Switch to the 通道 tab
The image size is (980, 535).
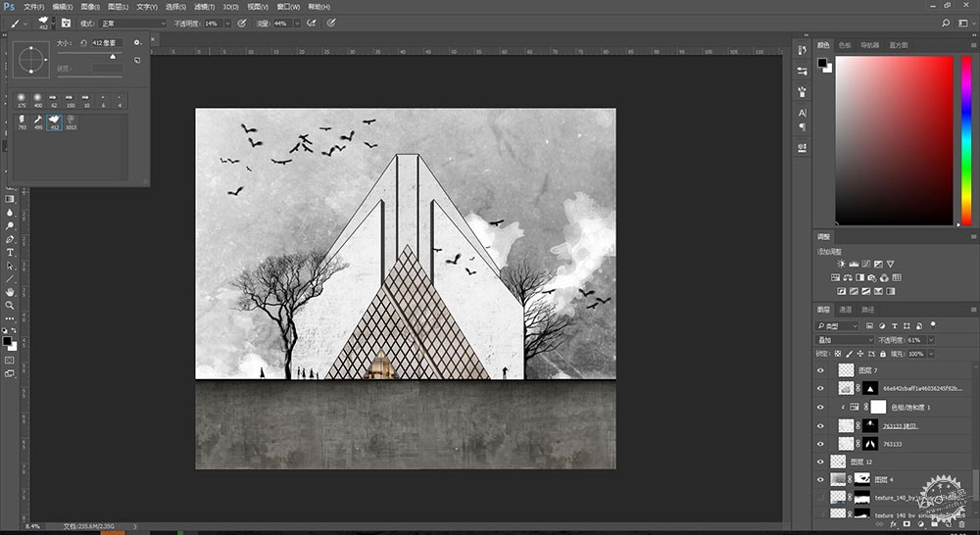[845, 310]
